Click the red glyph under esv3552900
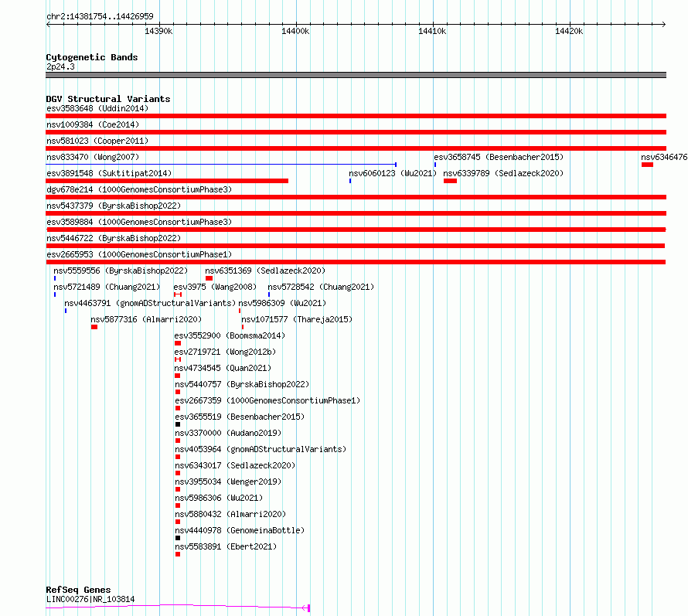 178,343
